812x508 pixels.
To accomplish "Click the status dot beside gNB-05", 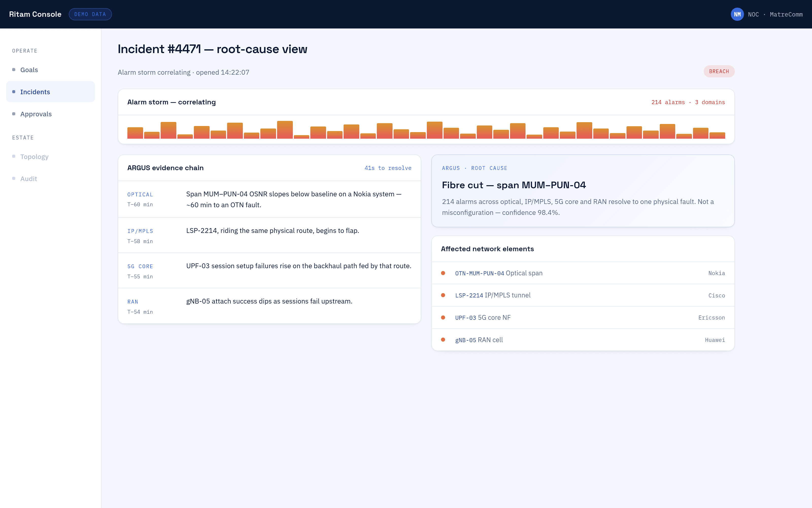I will coord(443,340).
